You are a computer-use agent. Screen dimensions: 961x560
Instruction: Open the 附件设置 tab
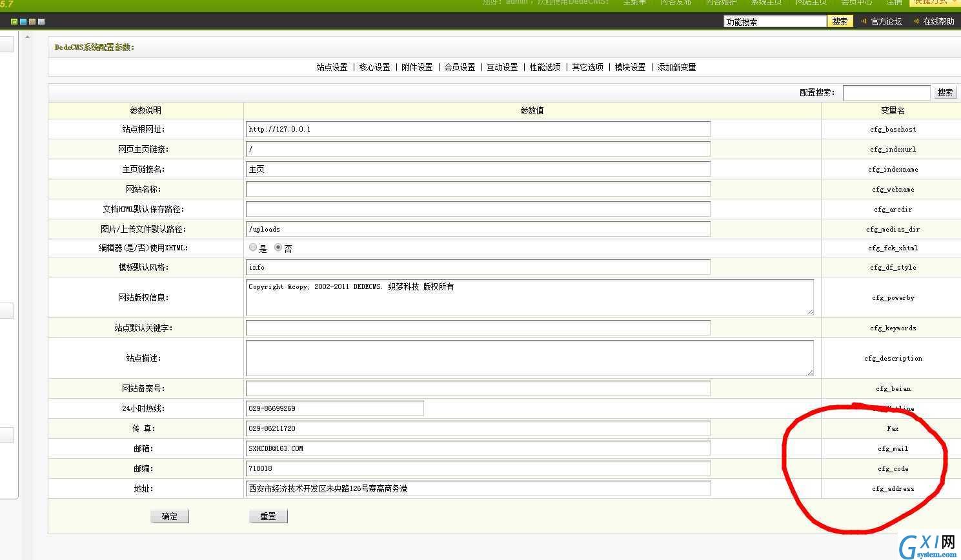coord(417,67)
